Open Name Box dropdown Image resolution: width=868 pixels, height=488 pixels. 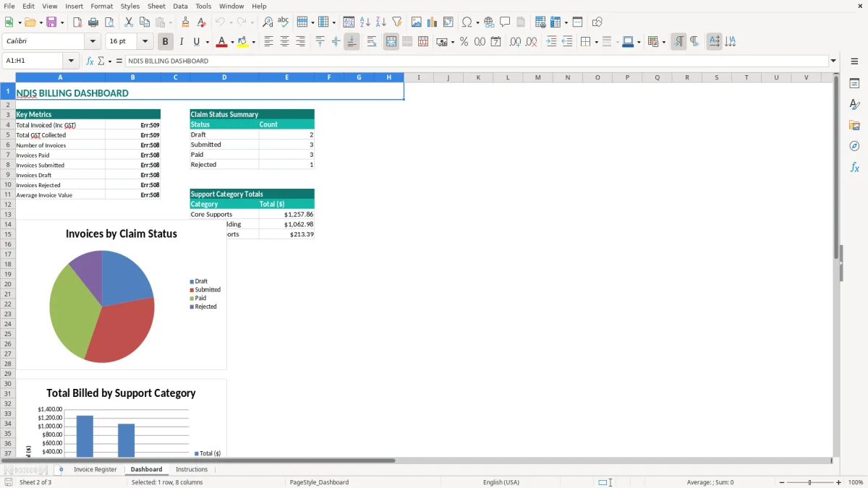tap(71, 61)
